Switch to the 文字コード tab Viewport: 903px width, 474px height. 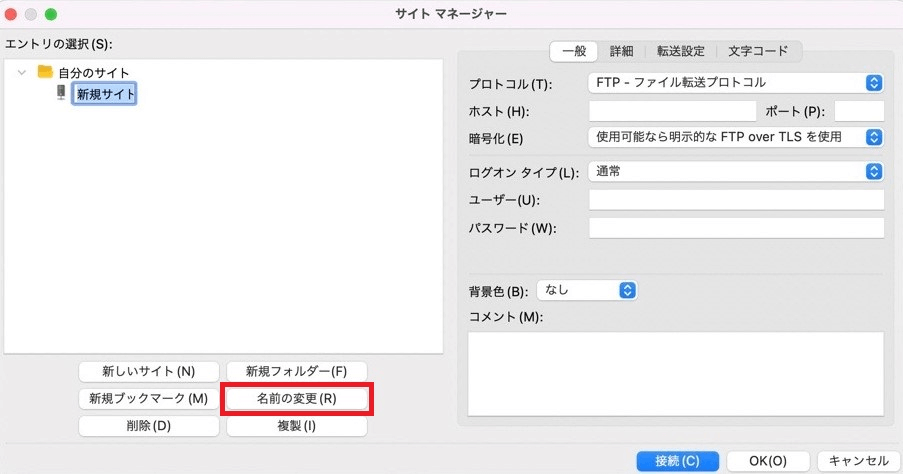tap(758, 50)
